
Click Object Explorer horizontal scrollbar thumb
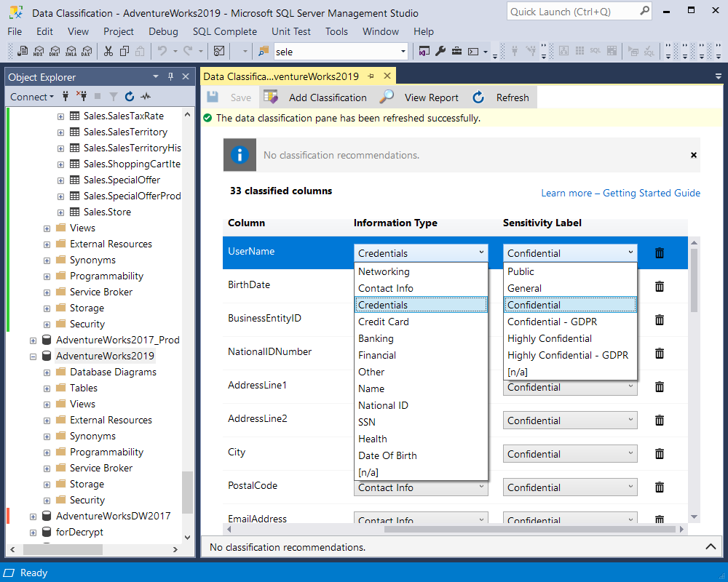pyautogui.click(x=63, y=549)
